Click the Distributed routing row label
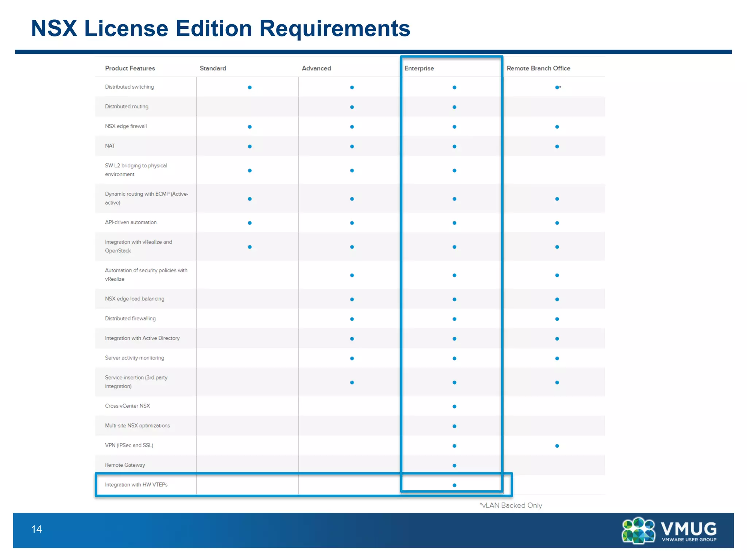Viewport: 747px width, 560px height. [127, 106]
